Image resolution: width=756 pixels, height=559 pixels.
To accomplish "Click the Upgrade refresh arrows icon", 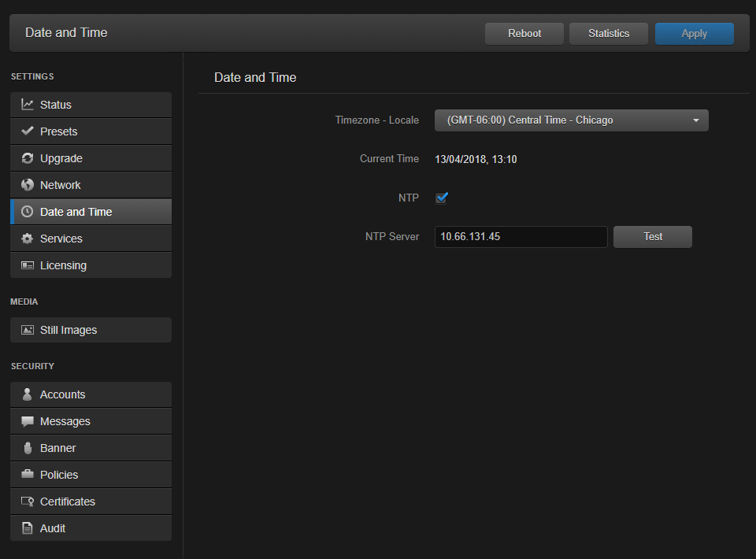I will [28, 158].
